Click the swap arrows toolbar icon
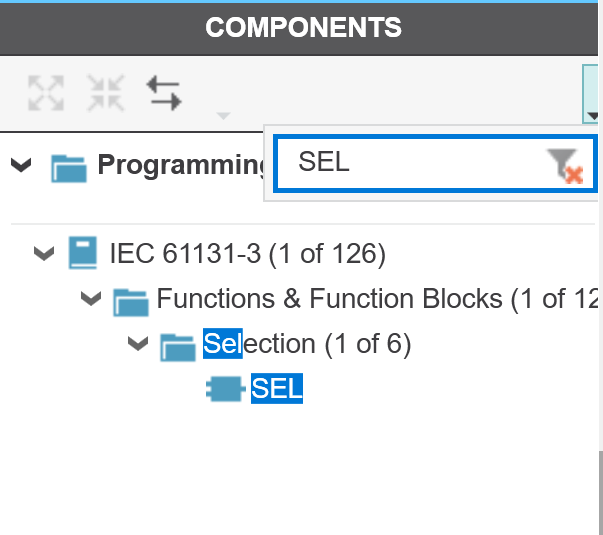This screenshot has width=603, height=535. pyautogui.click(x=164, y=92)
